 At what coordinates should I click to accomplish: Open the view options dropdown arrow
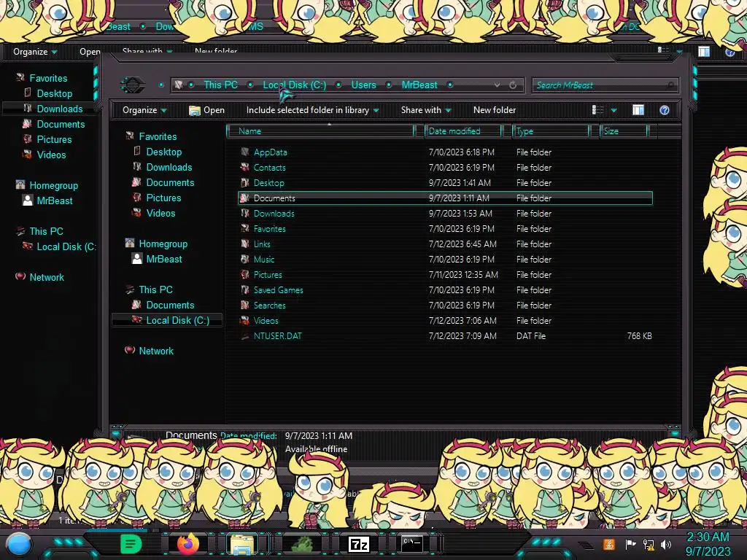point(614,111)
